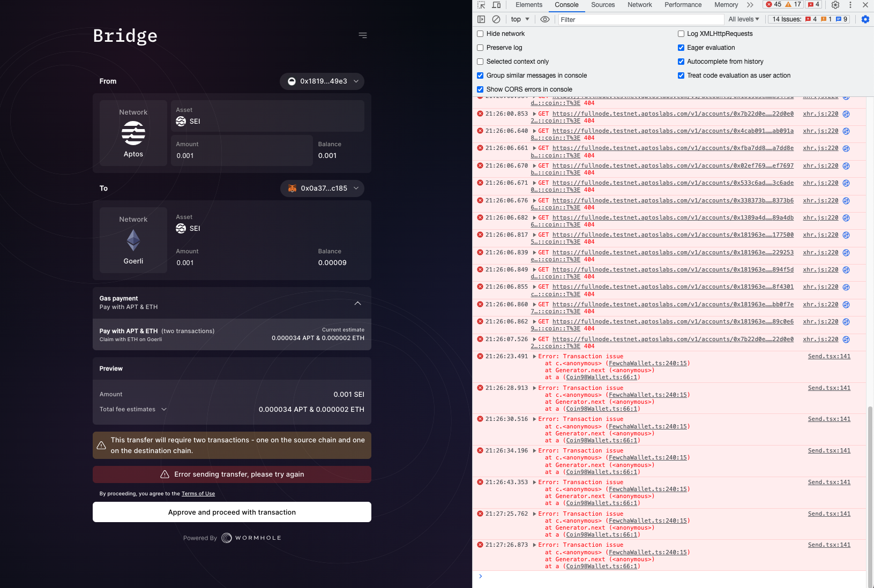The image size is (874, 588).
Task: Toggle the device toolbar icon
Action: coord(496,5)
